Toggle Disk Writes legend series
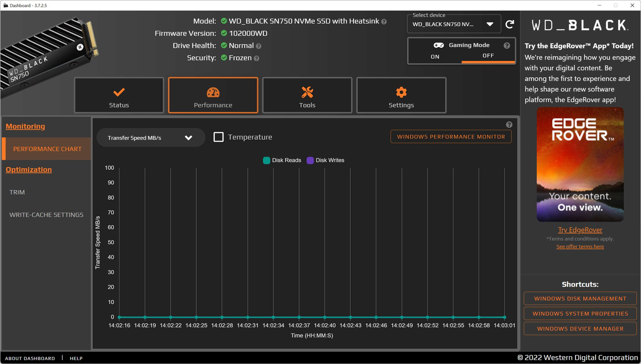 click(x=325, y=160)
